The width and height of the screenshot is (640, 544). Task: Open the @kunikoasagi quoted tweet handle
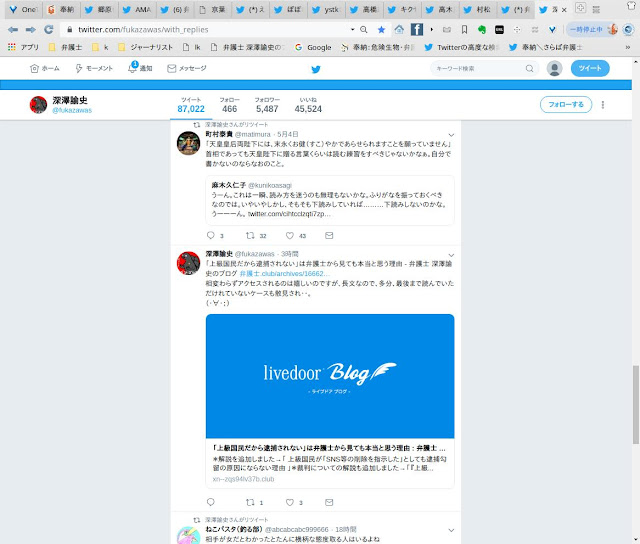(270, 185)
